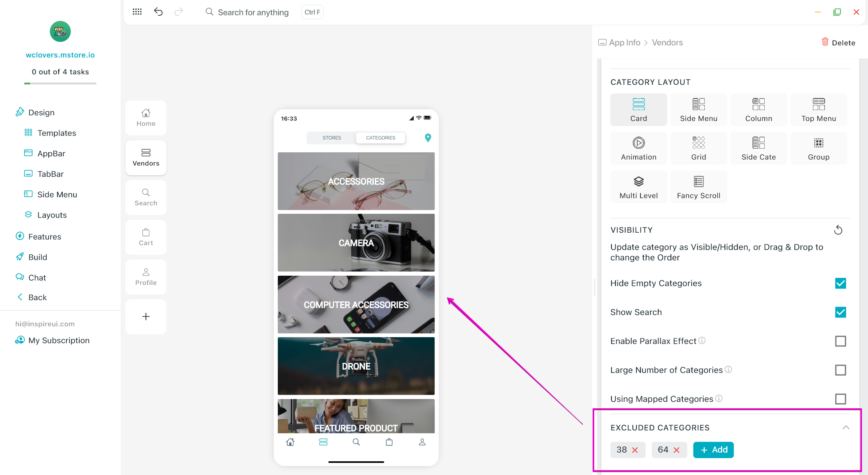This screenshot has width=868, height=475.
Task: Click the Search for anything field
Action: pyautogui.click(x=253, y=12)
